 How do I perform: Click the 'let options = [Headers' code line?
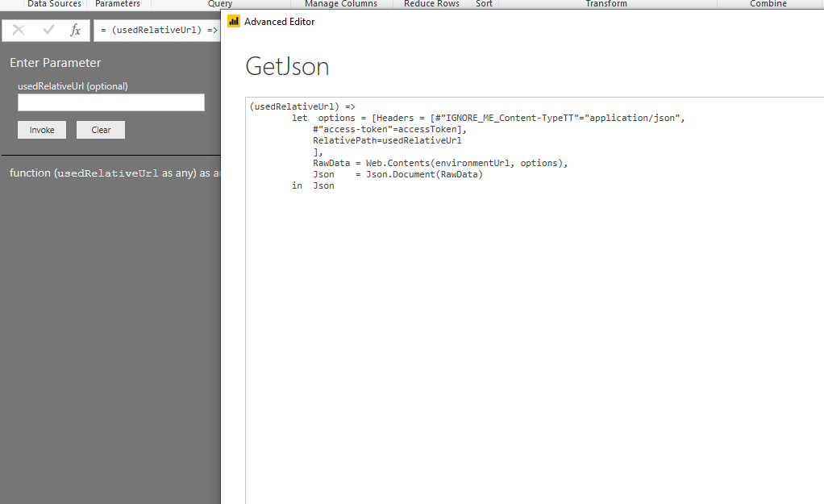tap(489, 119)
